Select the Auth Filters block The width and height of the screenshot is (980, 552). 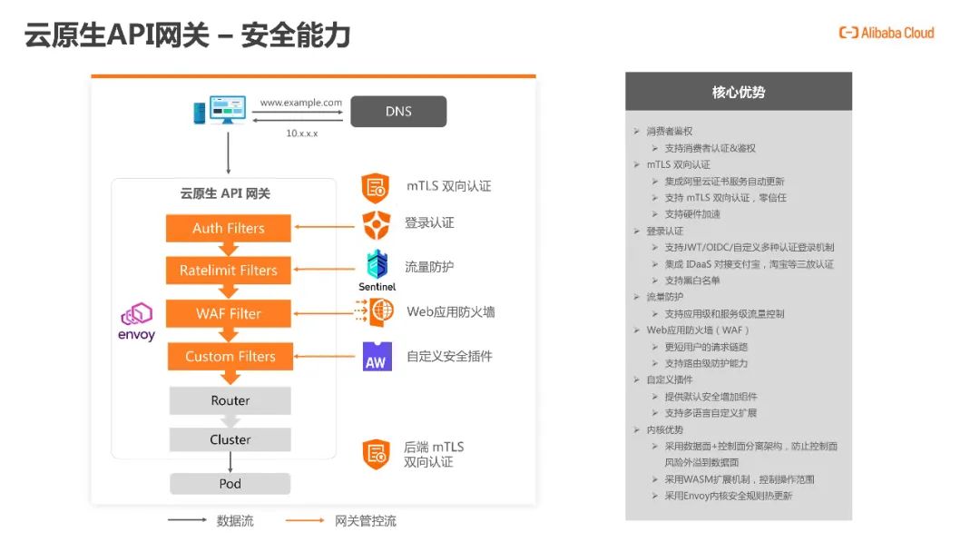click(228, 228)
